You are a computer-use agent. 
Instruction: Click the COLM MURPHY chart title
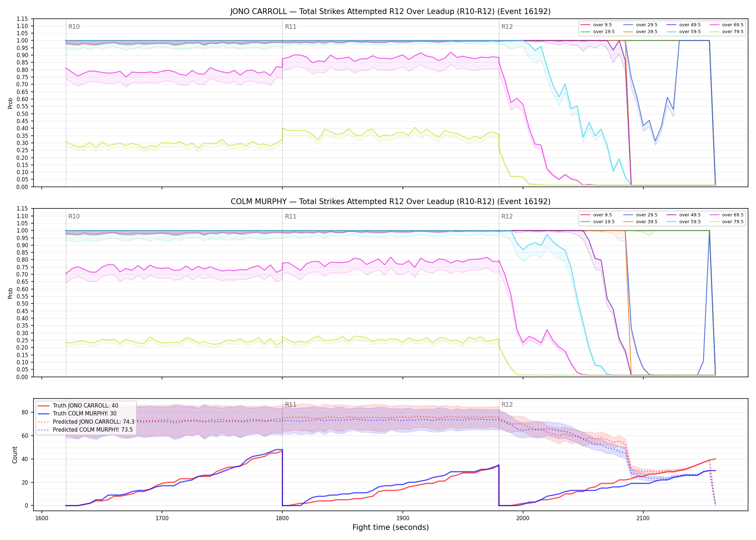pyautogui.click(x=390, y=202)
